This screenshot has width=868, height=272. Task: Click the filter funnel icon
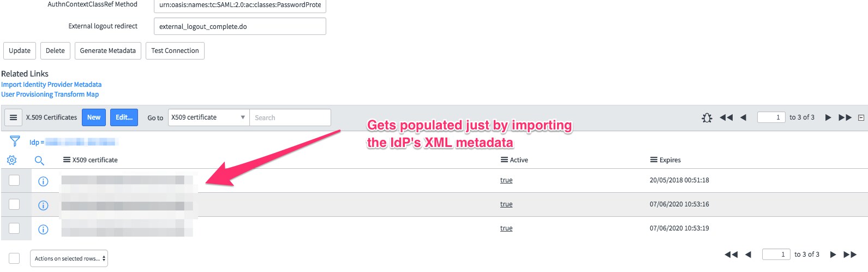point(15,141)
